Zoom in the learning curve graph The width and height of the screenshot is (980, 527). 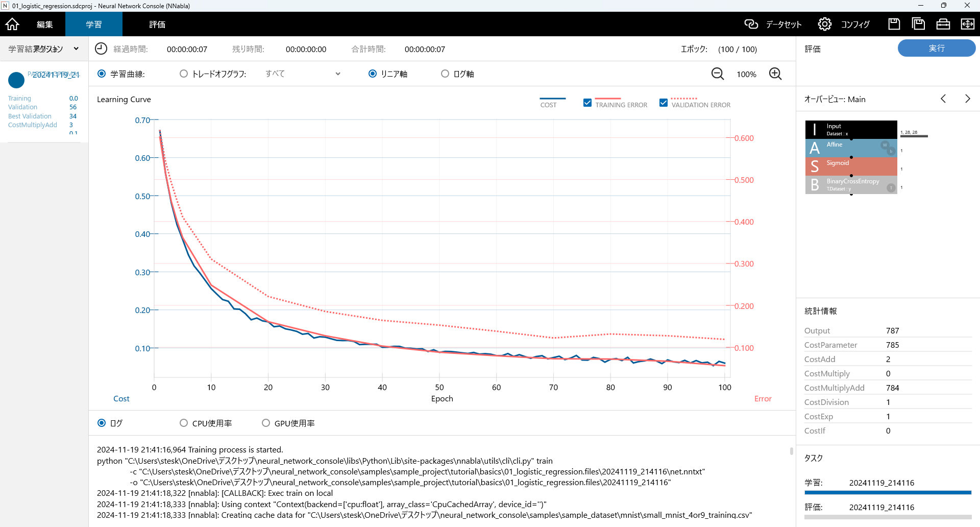click(x=775, y=74)
